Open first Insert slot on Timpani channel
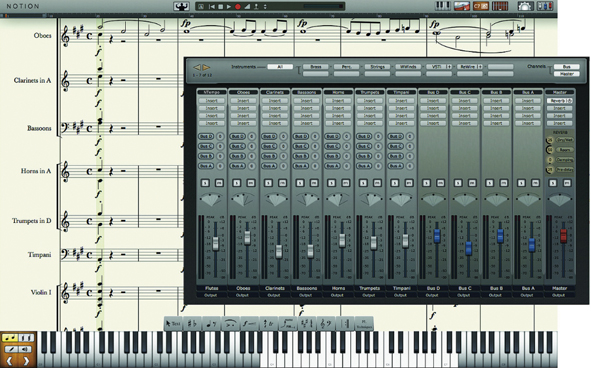This screenshot has height=368, width=591. pos(401,101)
